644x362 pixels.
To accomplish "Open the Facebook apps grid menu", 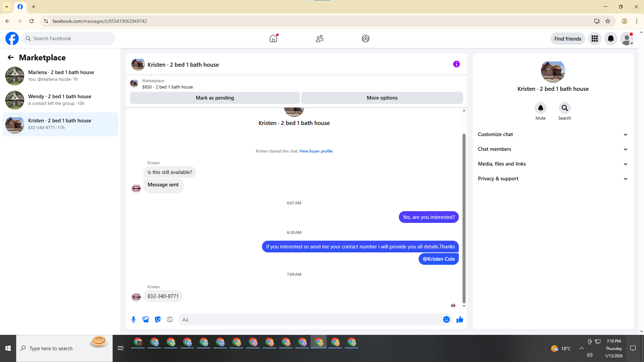I will tap(594, 39).
